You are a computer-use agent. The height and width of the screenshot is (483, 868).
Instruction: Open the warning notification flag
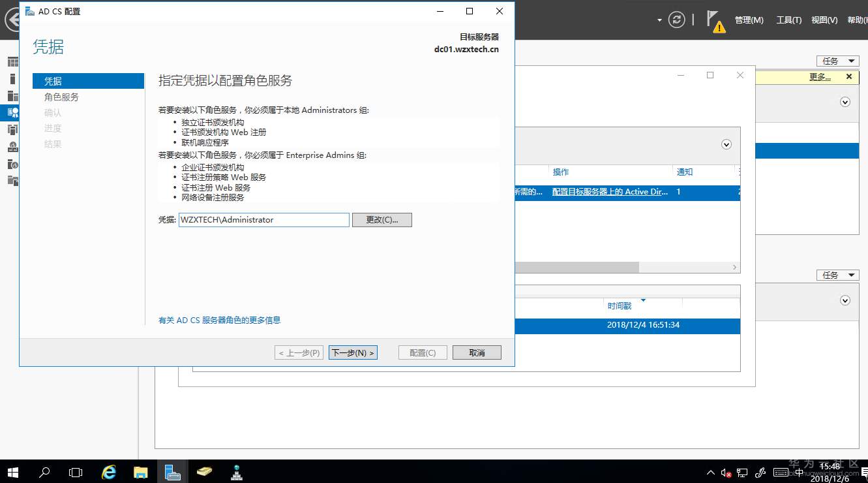(x=715, y=22)
